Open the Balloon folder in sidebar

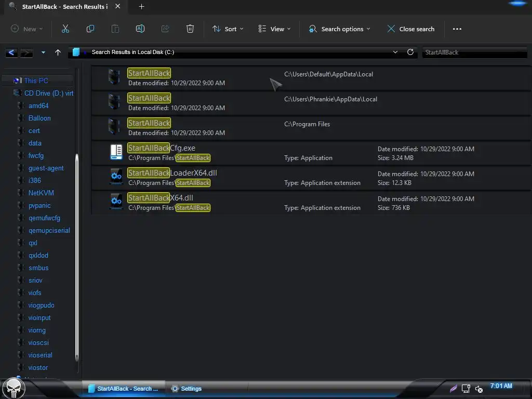[x=39, y=118]
